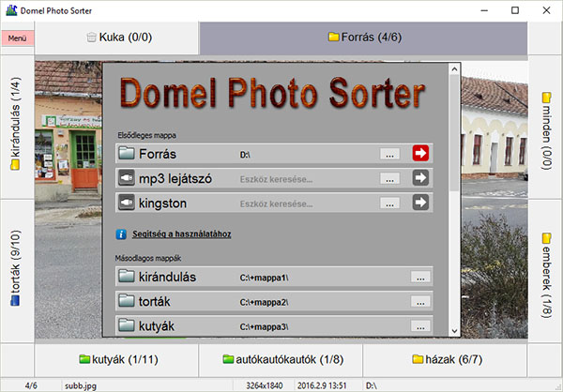This screenshot has width=563, height=392.
Task: Open the Menü menu
Action: tap(17, 38)
